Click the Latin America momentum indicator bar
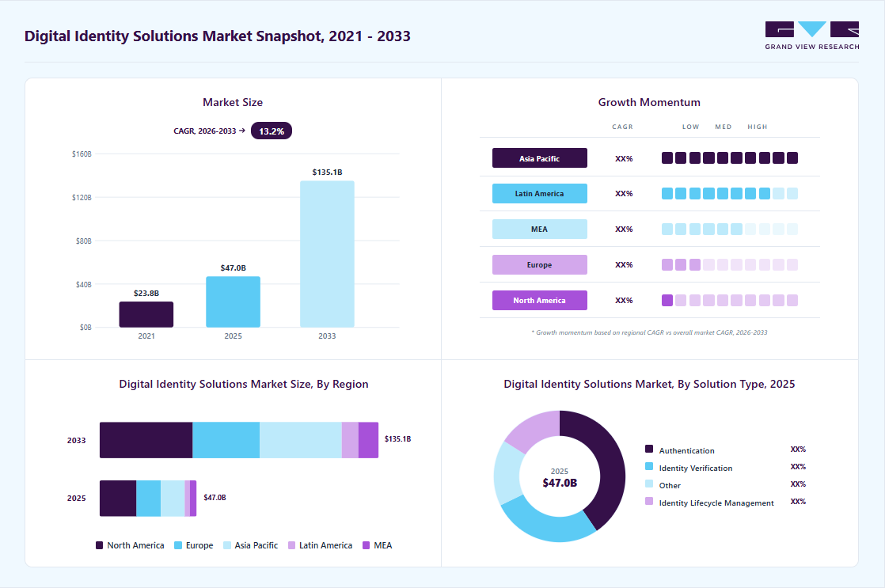 coord(730,194)
